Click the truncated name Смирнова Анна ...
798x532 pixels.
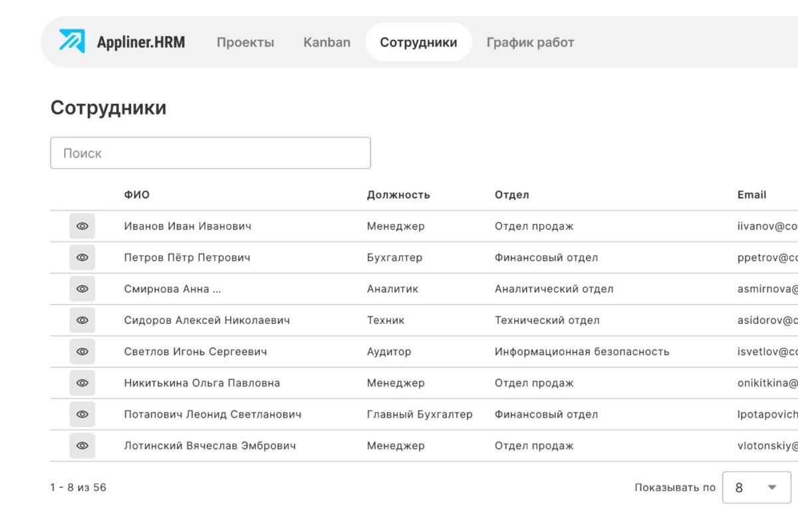tap(172, 289)
